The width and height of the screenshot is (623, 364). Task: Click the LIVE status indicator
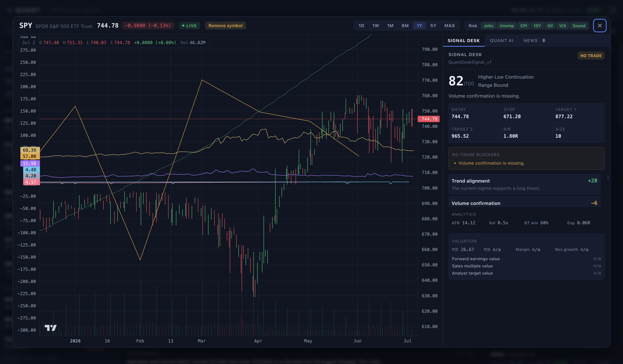189,26
